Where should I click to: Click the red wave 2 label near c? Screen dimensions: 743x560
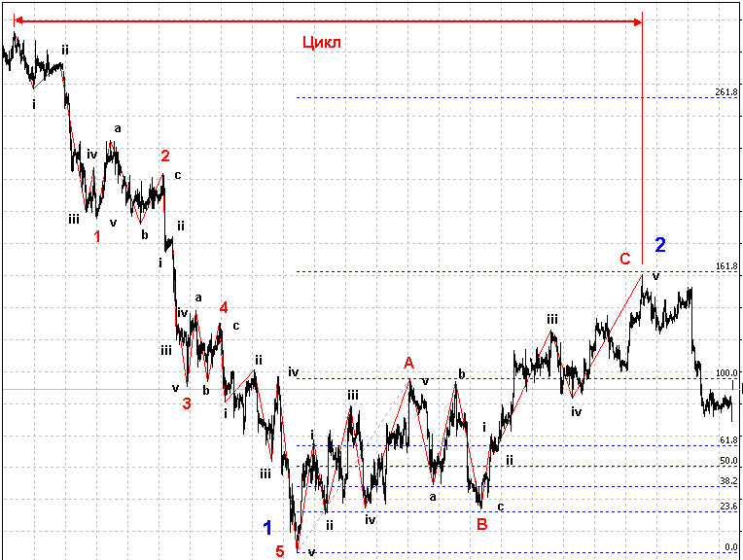click(165, 156)
